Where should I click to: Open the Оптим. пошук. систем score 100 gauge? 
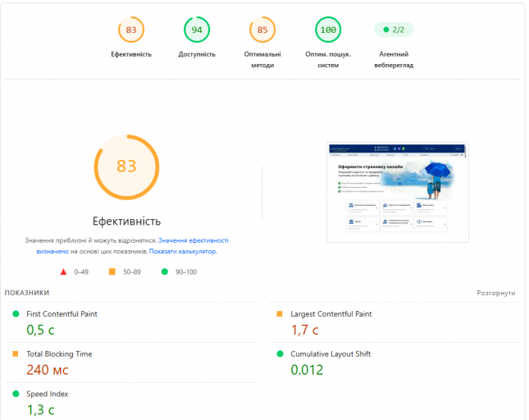click(328, 30)
